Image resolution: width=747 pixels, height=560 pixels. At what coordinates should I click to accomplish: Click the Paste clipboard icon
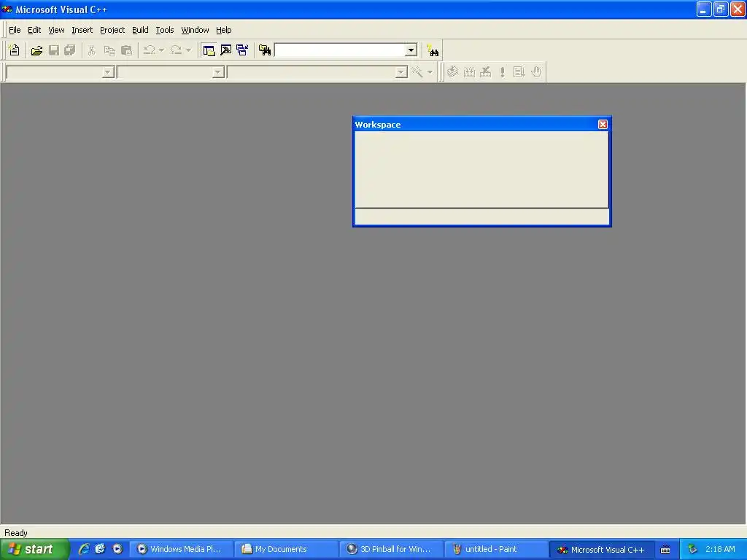pyautogui.click(x=127, y=50)
